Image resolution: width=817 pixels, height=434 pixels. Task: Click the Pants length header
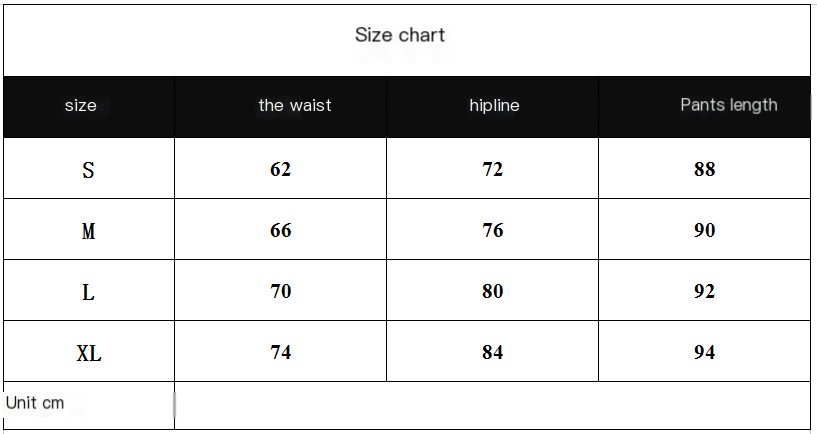pyautogui.click(x=728, y=105)
